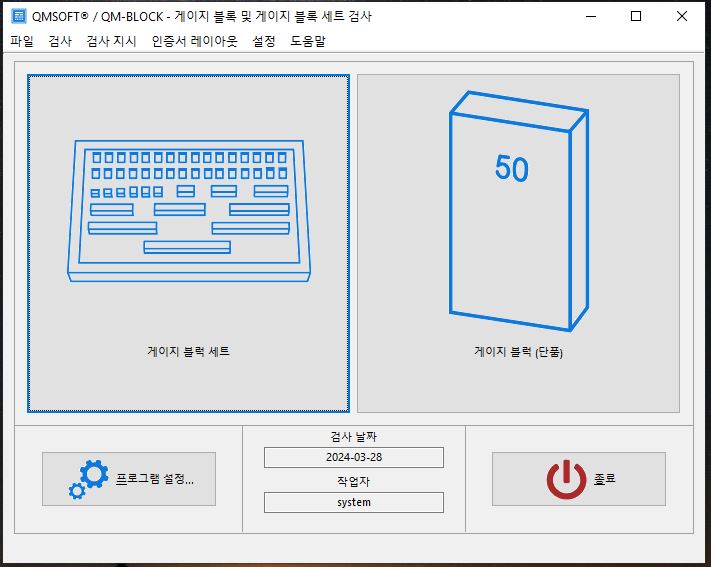This screenshot has width=711, height=567.
Task: Close the QM-BLOCK window
Action: tap(682, 16)
